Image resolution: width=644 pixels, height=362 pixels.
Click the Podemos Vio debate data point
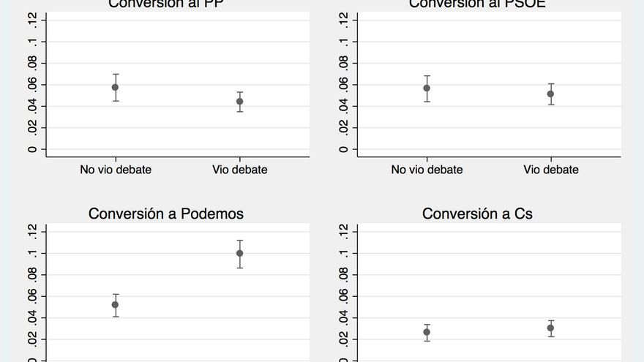point(239,253)
